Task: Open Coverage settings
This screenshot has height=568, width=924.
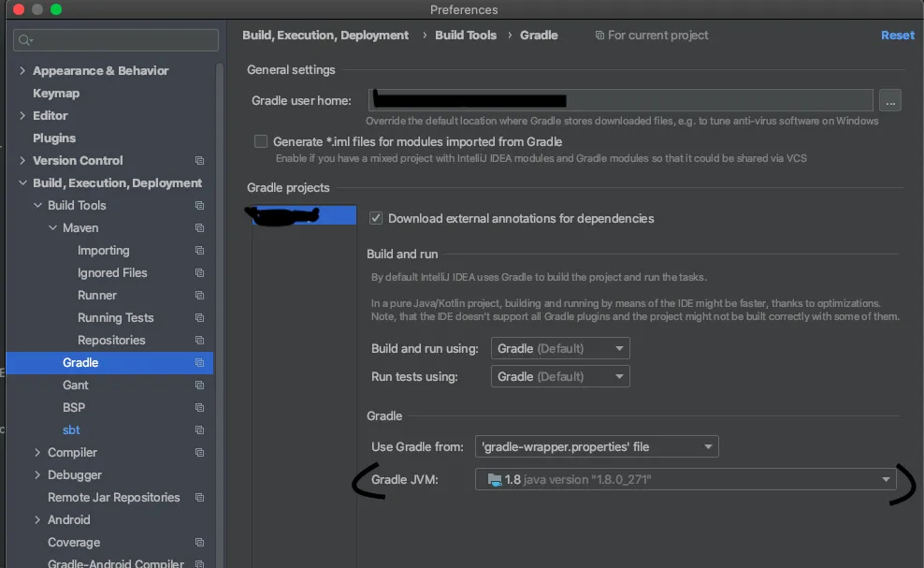Action: tap(74, 542)
